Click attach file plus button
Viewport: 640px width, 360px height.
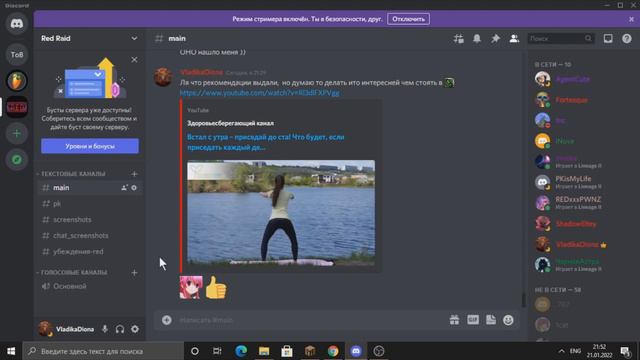coord(167,320)
